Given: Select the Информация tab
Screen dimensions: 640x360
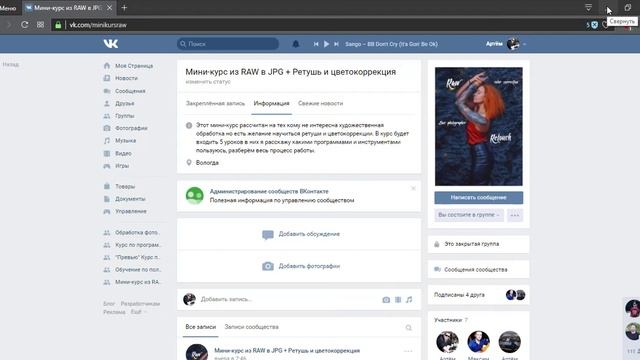Looking at the screenshot, I should click(x=271, y=103).
